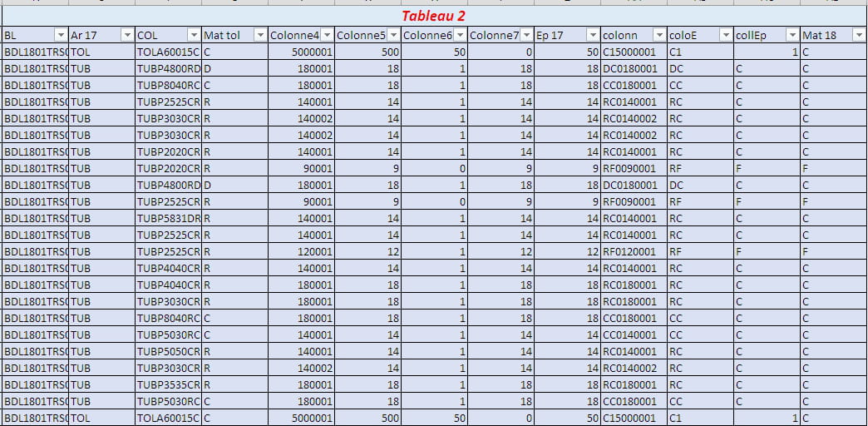
Task: Select the TUBP3535CR cell
Action: pos(168,384)
